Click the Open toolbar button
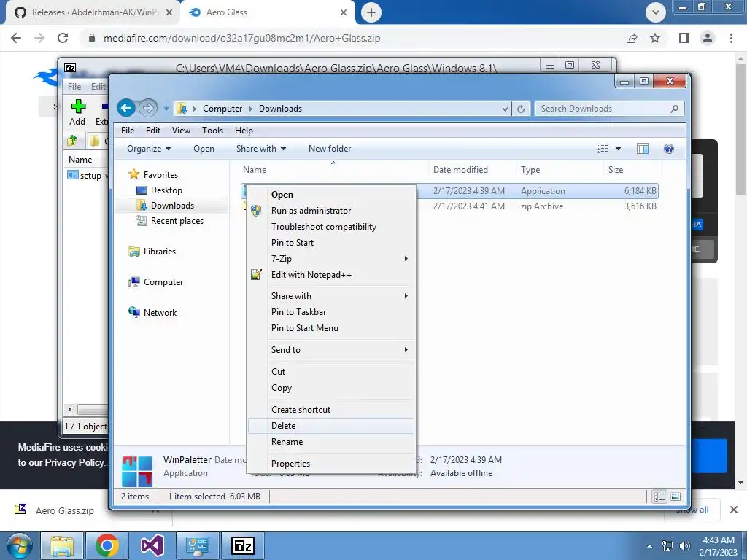This screenshot has height=560, width=747. click(204, 149)
